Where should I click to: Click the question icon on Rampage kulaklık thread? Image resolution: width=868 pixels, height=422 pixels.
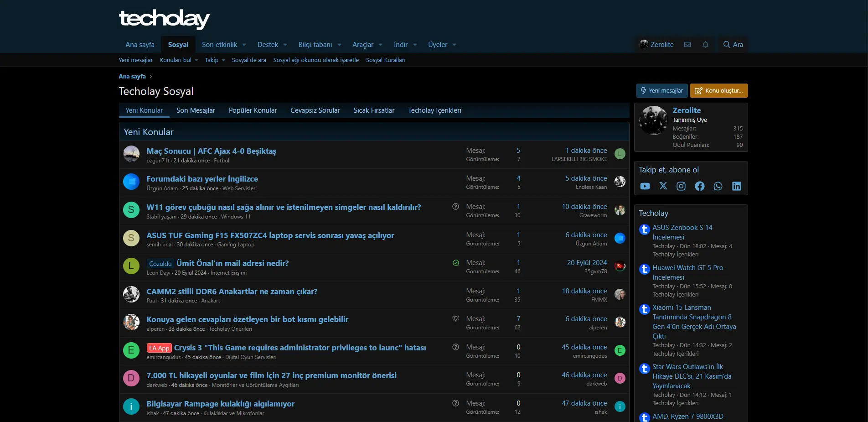tap(455, 403)
